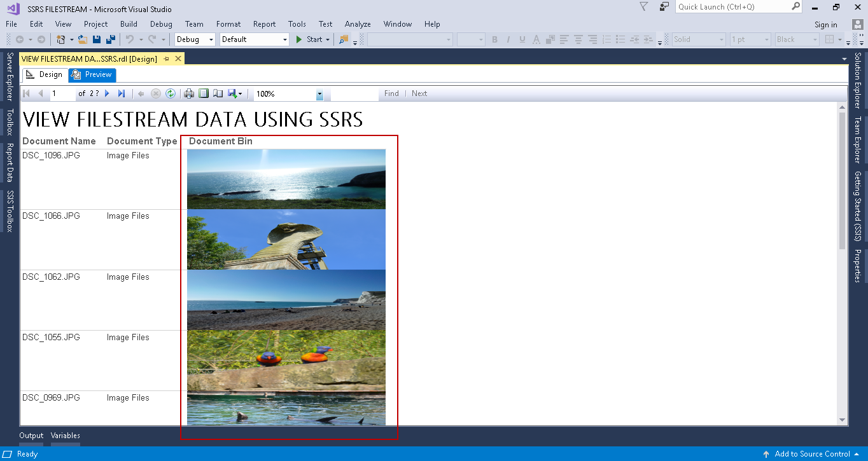Jump to the last report page

click(x=122, y=93)
